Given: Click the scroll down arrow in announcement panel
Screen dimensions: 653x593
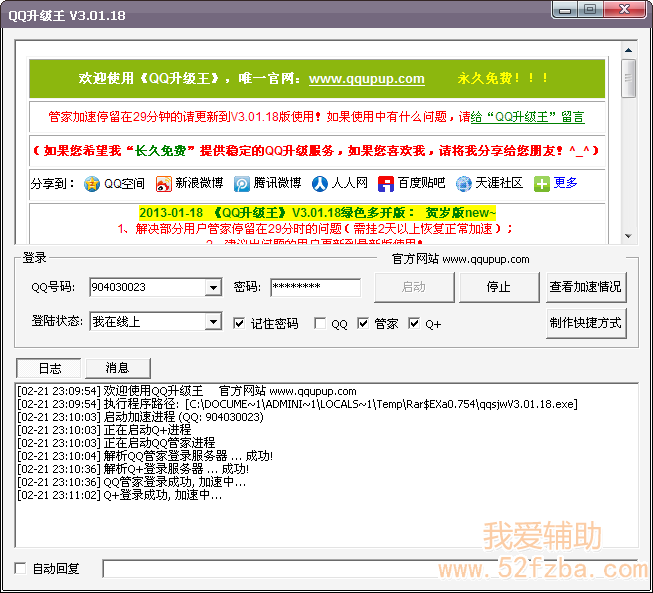Looking at the screenshot, I should [628, 236].
